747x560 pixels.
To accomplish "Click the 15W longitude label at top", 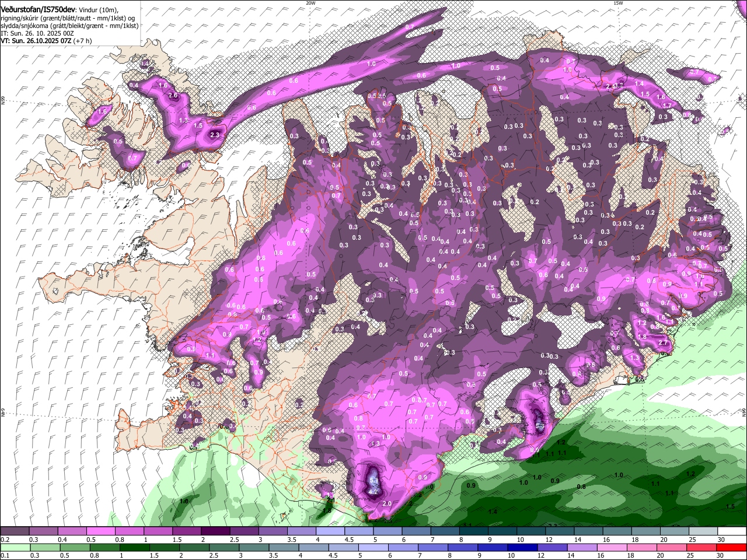I will pyautogui.click(x=618, y=3).
